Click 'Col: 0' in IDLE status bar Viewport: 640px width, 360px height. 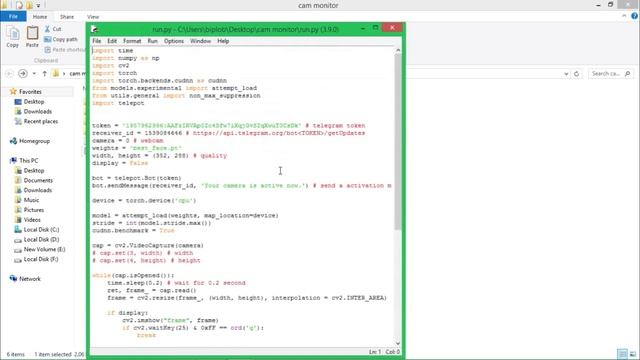393,351
